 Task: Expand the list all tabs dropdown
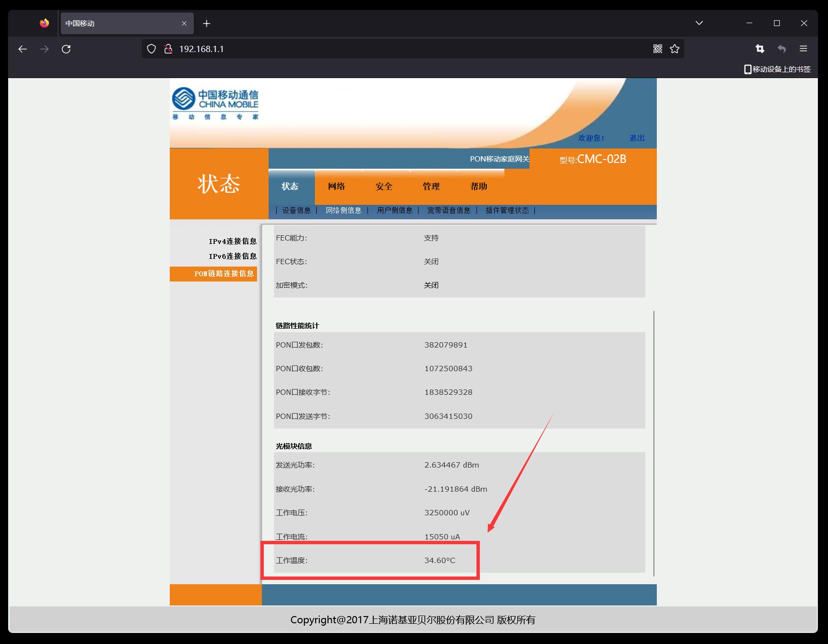(699, 23)
